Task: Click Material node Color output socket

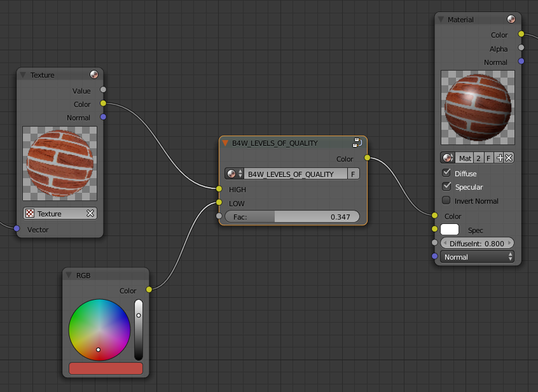Action: (x=521, y=34)
